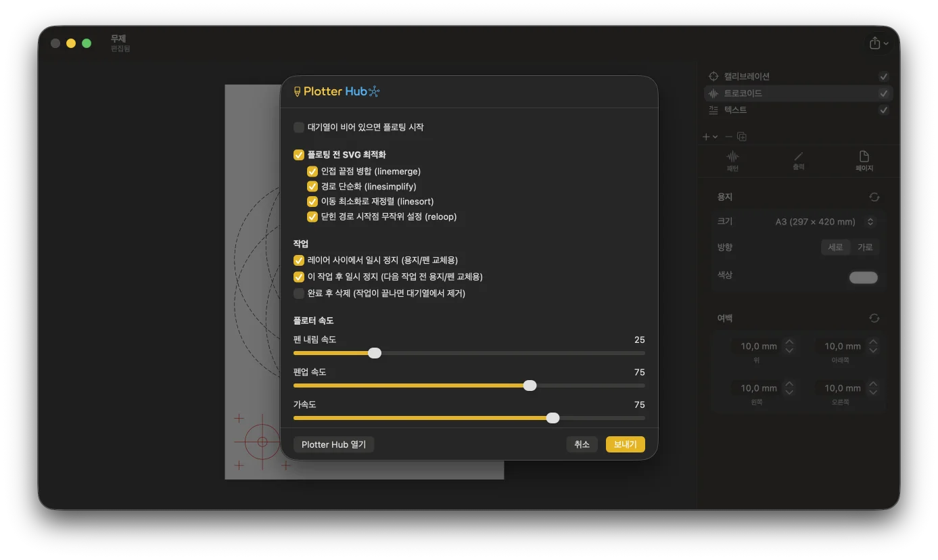Click the 오른쪽 right margin stepper
The height and width of the screenshot is (560, 938).
click(x=873, y=388)
